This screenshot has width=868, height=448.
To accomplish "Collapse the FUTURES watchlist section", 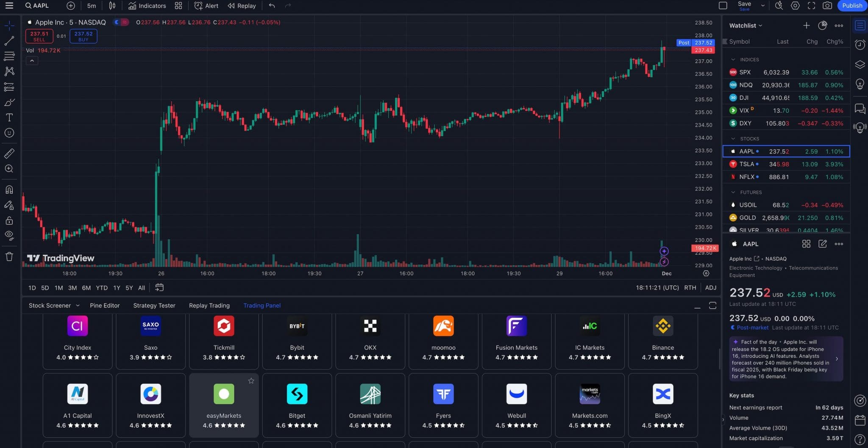I will click(x=733, y=192).
